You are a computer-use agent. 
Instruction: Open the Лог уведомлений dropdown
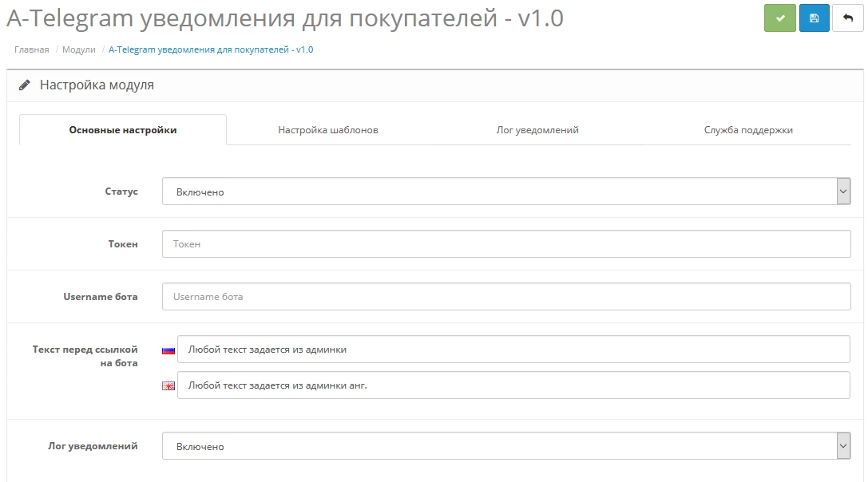506,446
